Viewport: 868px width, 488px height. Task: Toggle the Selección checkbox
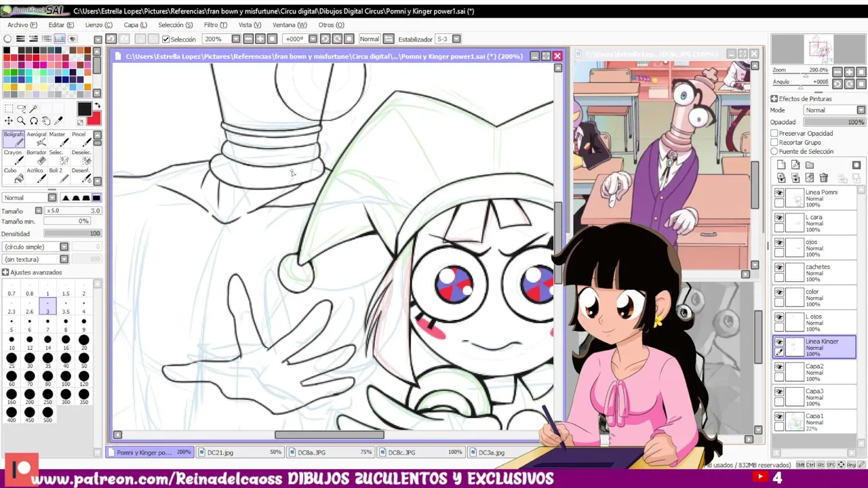(x=166, y=39)
